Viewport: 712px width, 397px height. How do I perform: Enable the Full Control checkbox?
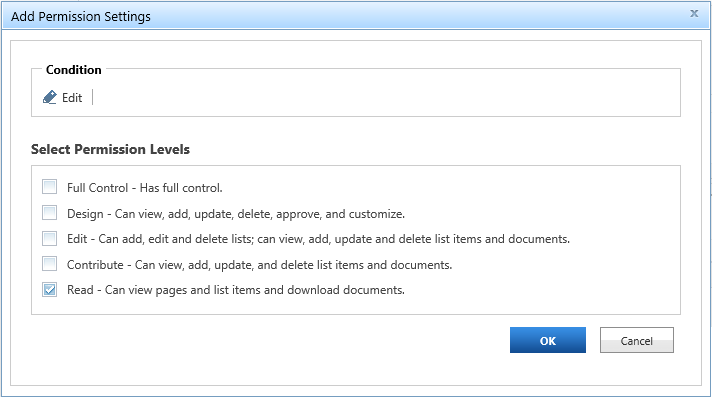49,187
